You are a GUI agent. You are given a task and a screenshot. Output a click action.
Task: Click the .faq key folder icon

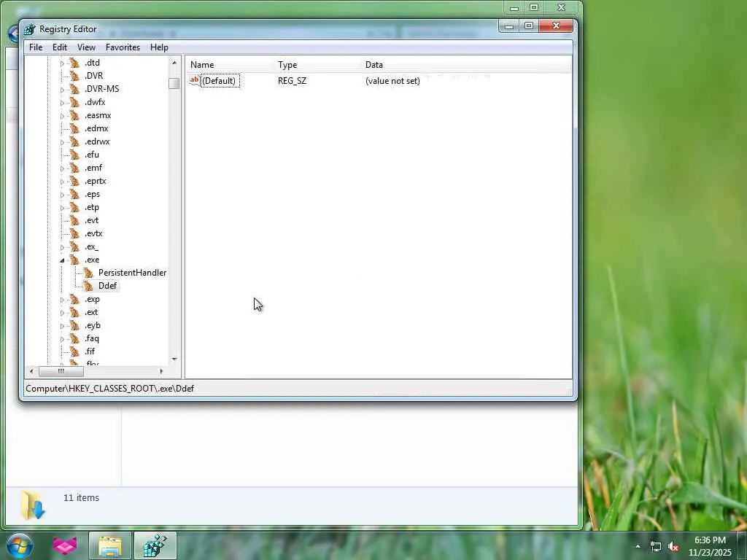point(75,338)
